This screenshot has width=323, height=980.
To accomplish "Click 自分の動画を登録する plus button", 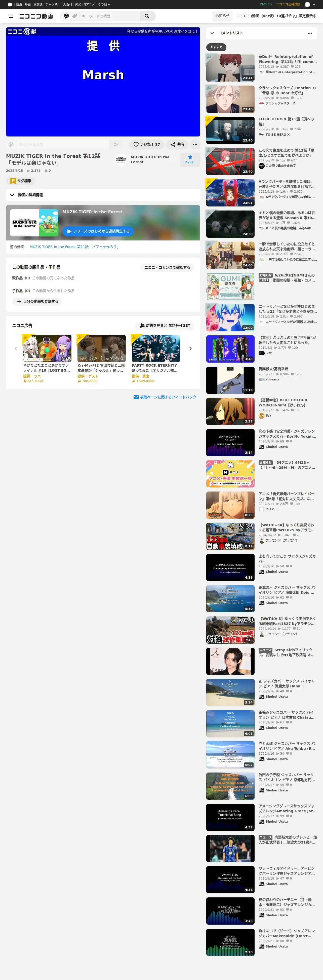I will (38, 302).
